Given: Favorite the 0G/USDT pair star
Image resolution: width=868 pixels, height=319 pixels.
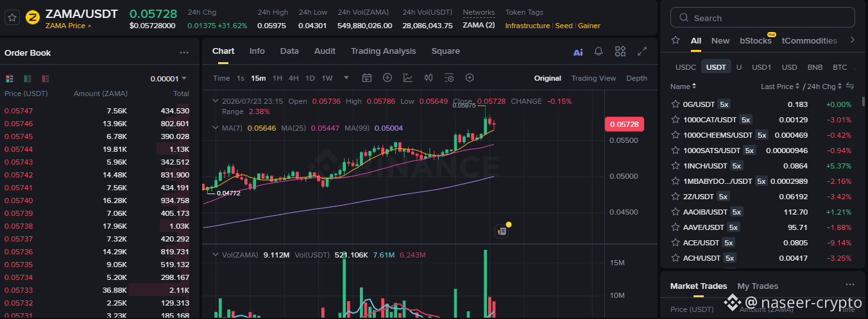Looking at the screenshot, I should (675, 104).
